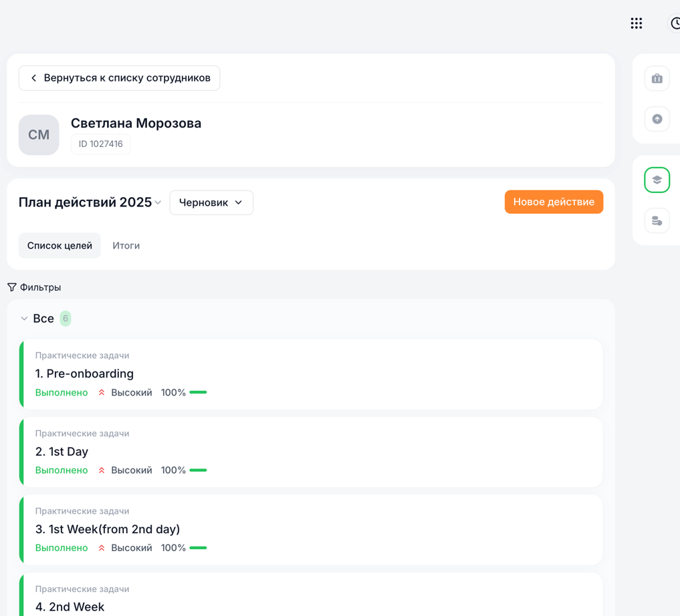The width and height of the screenshot is (680, 616).
Task: Select the graduation cap sidebar icon
Action: tap(657, 180)
